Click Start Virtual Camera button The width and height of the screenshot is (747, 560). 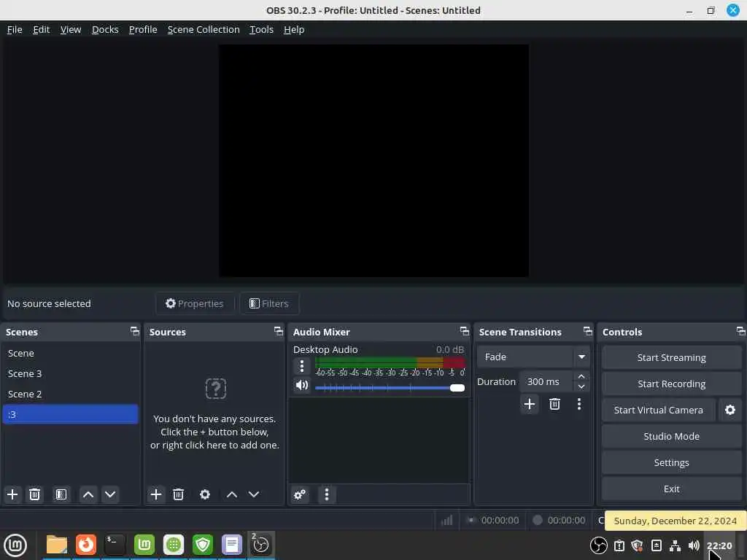coord(659,410)
